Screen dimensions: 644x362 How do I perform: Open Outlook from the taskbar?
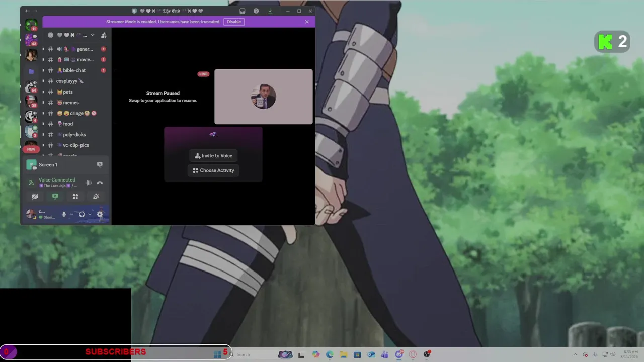pos(371,354)
